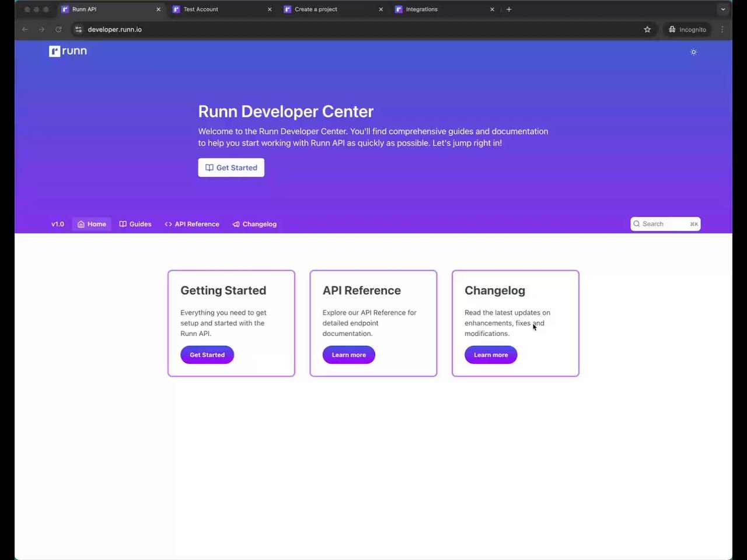Click the Getting Started card heading
Screen dimensions: 747x560
pos(223,290)
